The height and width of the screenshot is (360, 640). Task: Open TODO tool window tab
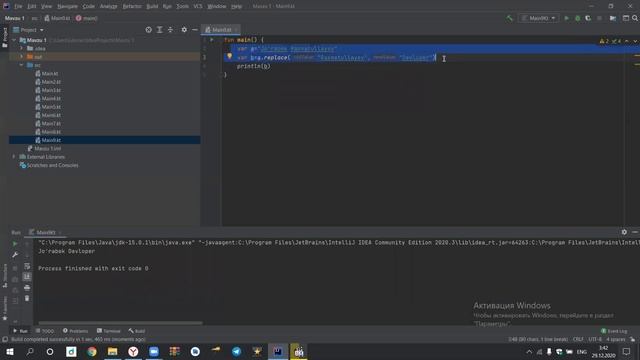45,331
